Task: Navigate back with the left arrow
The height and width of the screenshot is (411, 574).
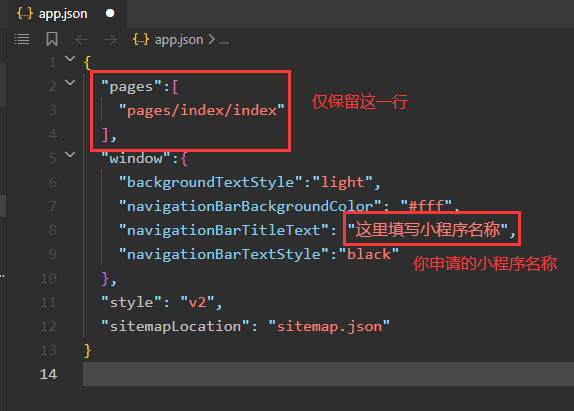Action: [82, 40]
